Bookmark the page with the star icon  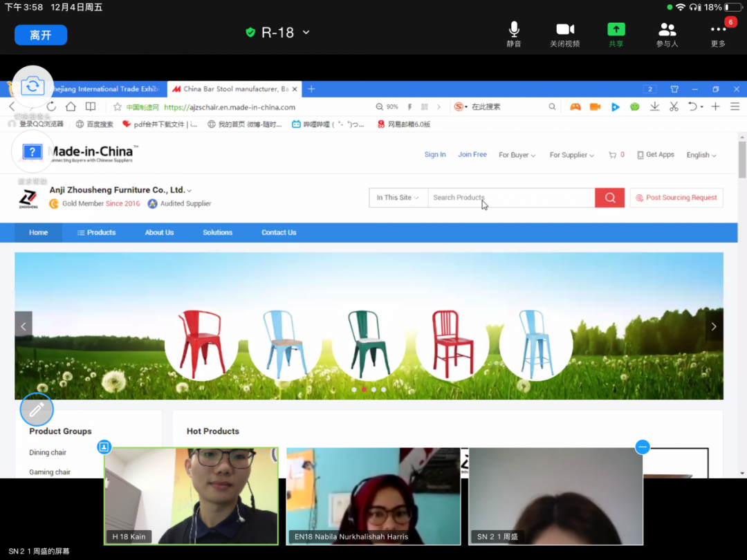point(117,106)
